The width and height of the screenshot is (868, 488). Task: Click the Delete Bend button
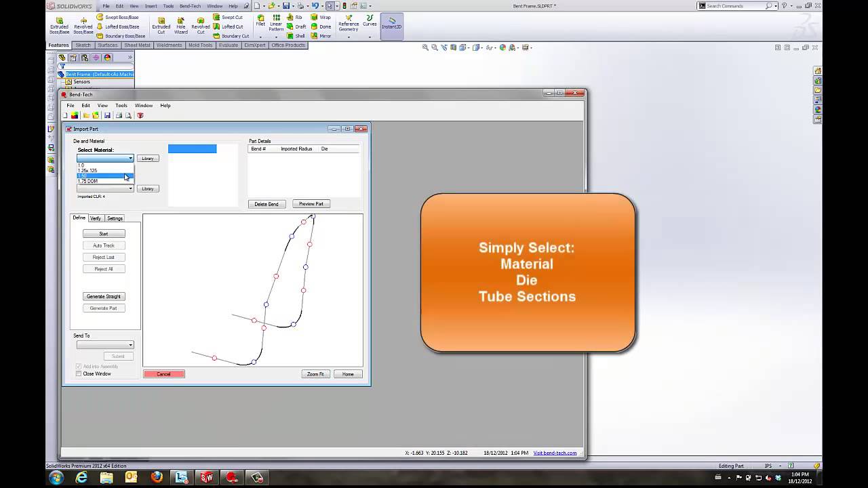[x=267, y=204]
